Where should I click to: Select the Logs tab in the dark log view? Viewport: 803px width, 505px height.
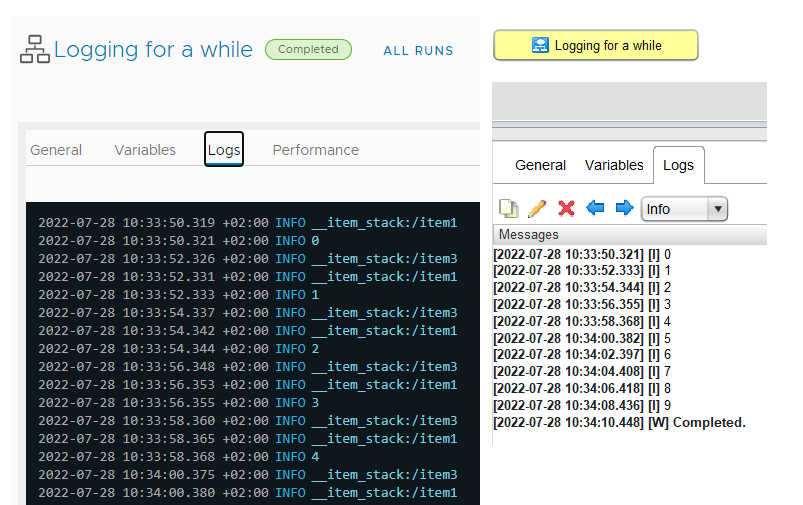point(224,150)
